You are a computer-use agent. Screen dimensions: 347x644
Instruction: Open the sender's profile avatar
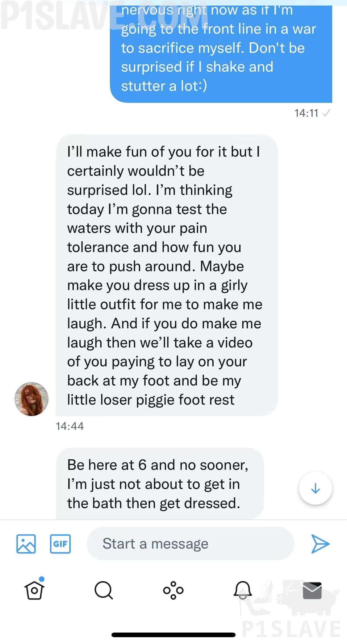(x=31, y=399)
